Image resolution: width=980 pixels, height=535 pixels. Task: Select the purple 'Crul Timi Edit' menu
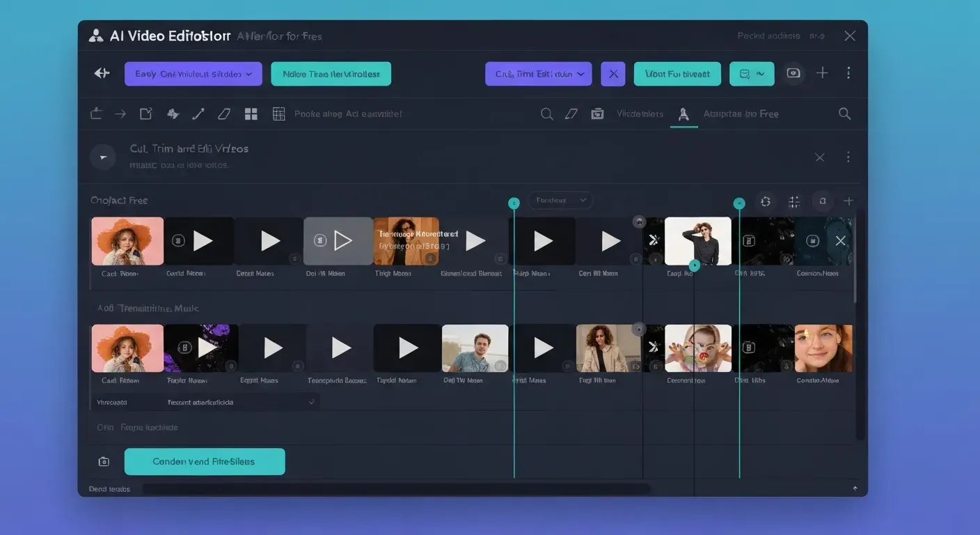pyautogui.click(x=538, y=73)
